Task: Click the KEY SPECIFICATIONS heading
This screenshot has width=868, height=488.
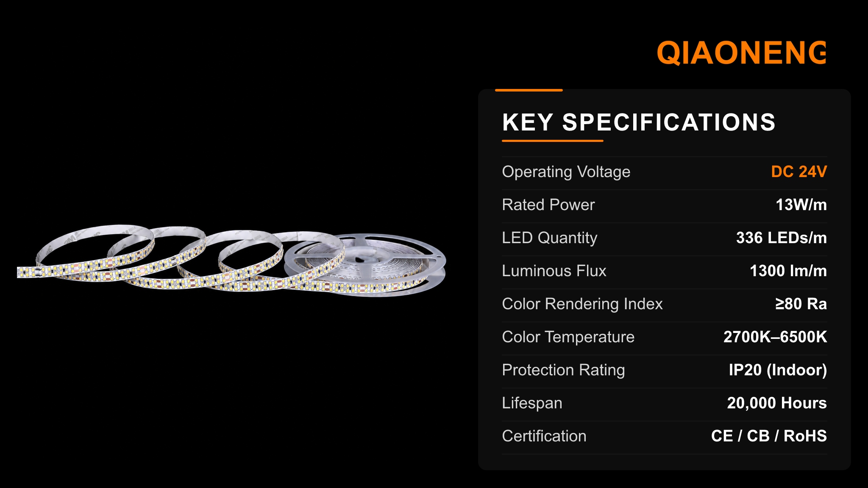Action: coord(639,122)
